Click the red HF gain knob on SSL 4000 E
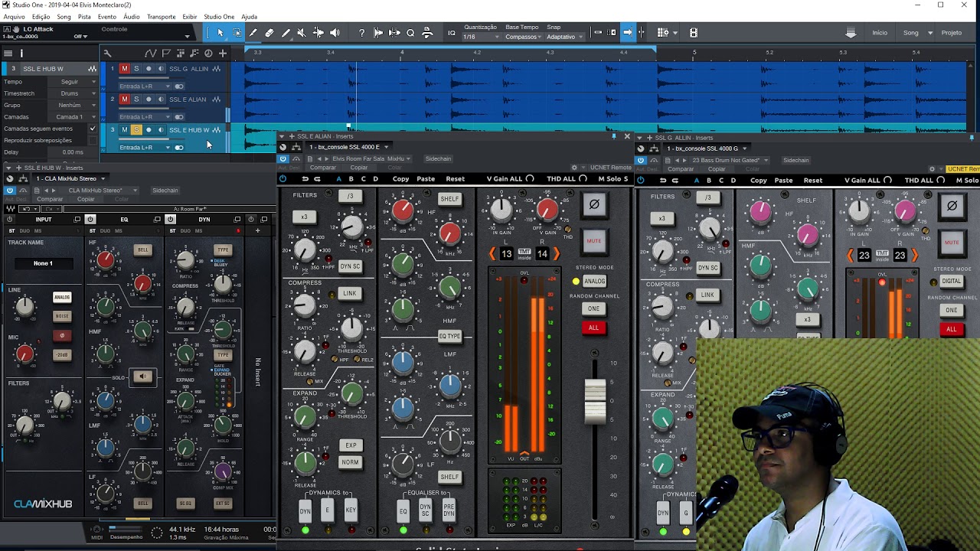This screenshot has width=980, height=551. pos(402,209)
